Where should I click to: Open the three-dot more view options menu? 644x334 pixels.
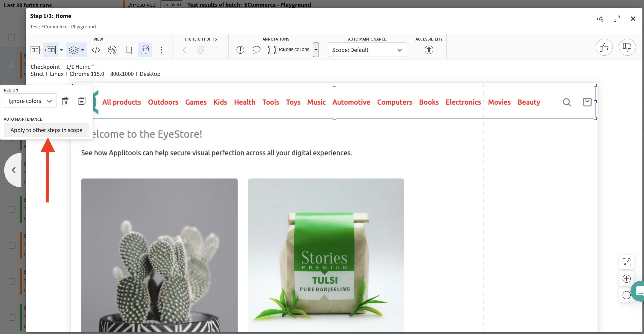(x=161, y=50)
